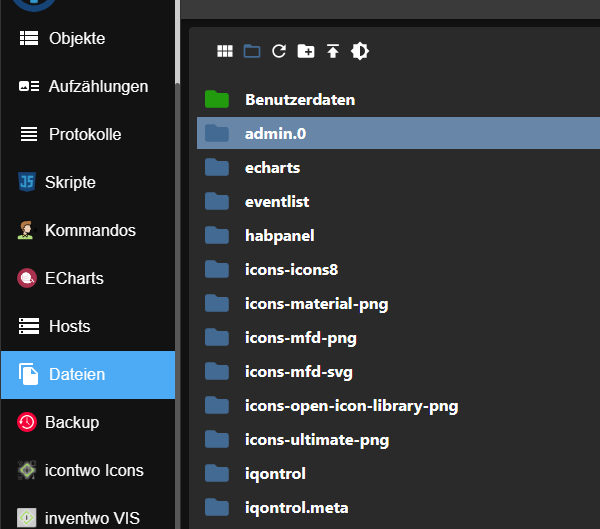Open Objekte in the sidebar
Viewport: 600px width, 529px height.
click(x=76, y=39)
